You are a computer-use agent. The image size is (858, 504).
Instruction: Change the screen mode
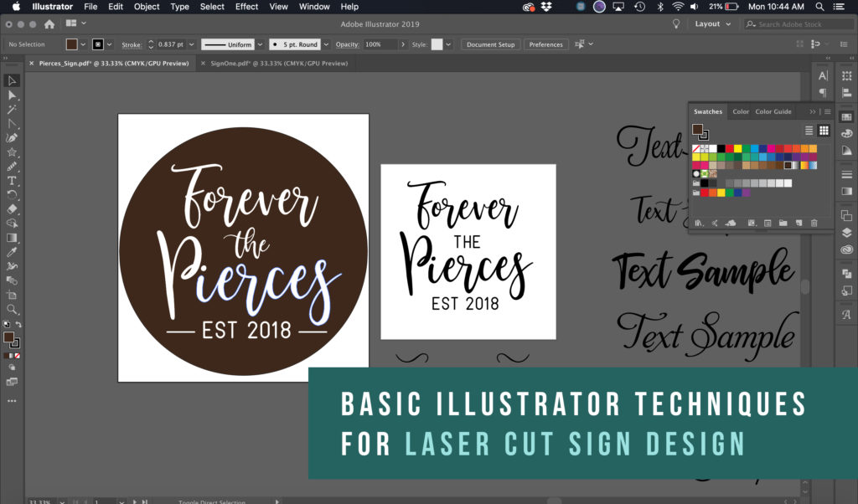point(12,382)
